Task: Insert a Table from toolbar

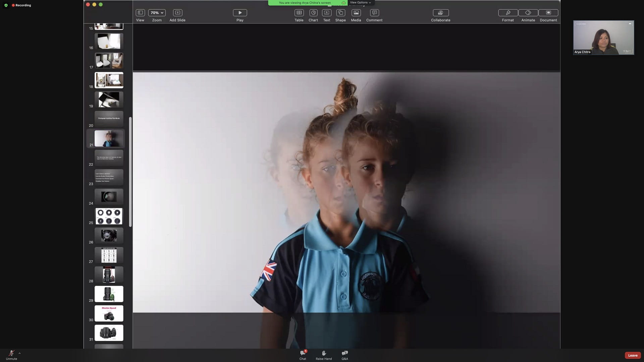Action: [x=299, y=13]
